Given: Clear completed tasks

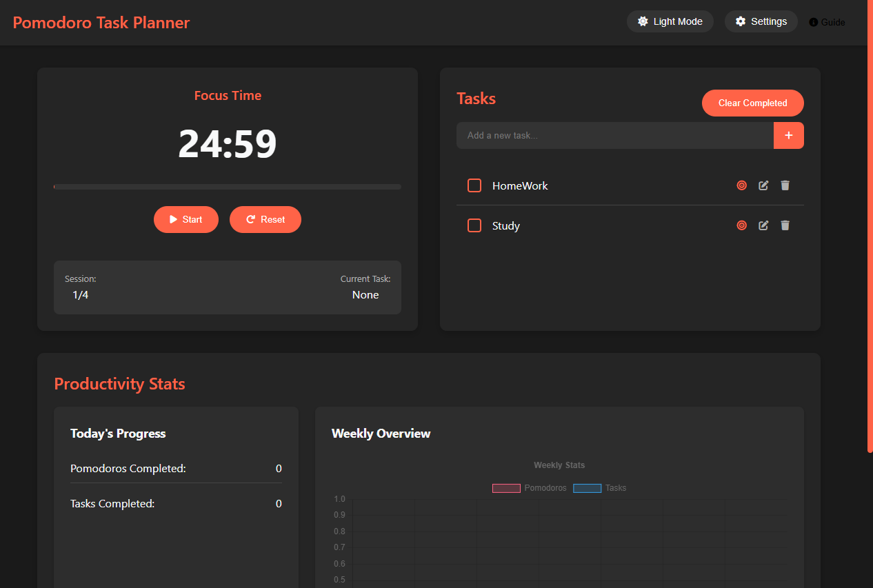Looking at the screenshot, I should 752,103.
